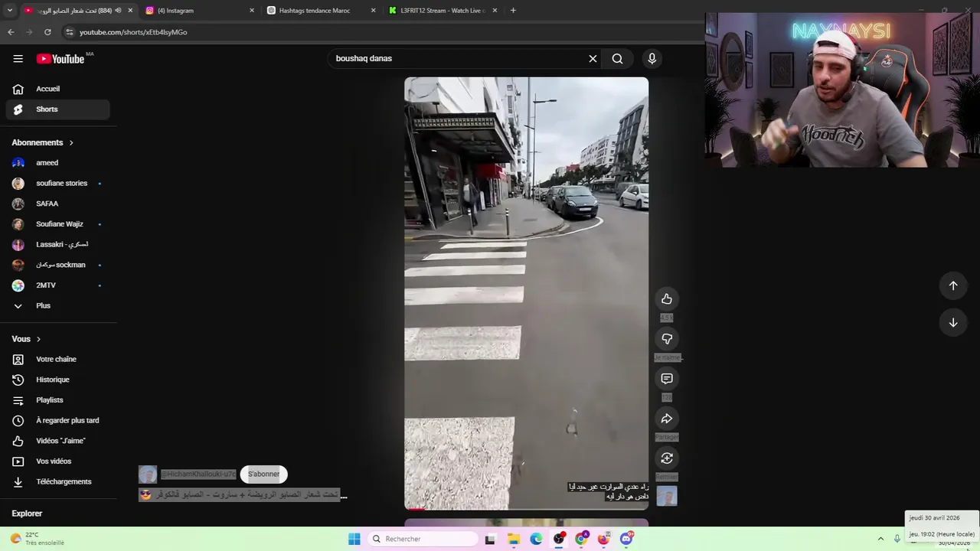The width and height of the screenshot is (980, 551).
Task: Run search with the magnifier button
Action: pyautogui.click(x=617, y=59)
